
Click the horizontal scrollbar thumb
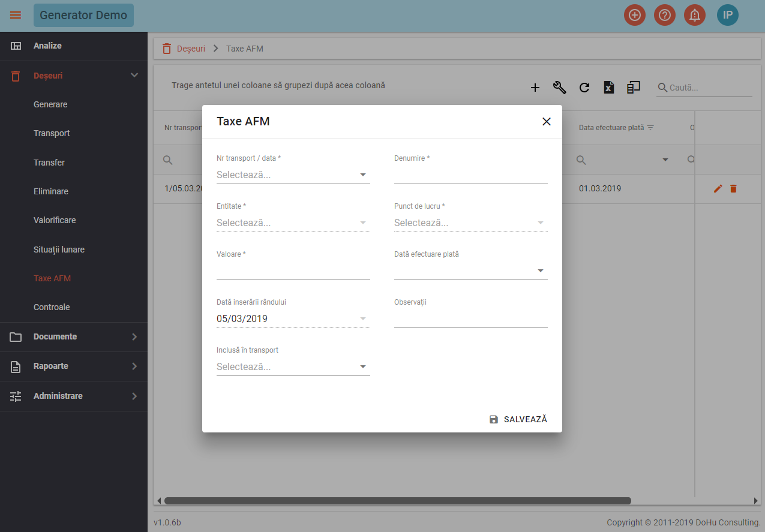[398, 501]
